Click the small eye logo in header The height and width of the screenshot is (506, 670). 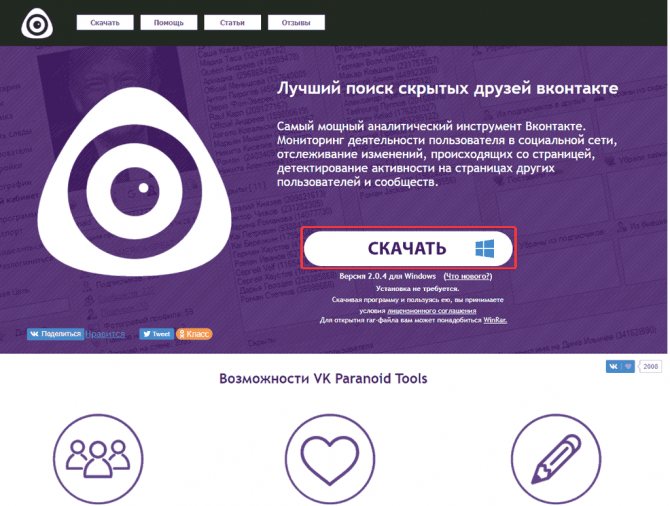(x=37, y=24)
